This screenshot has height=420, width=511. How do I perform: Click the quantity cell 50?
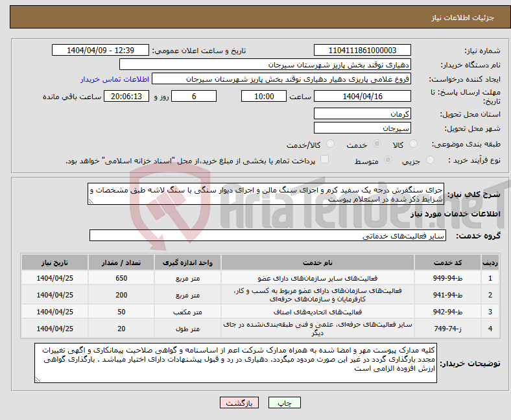tap(121, 312)
